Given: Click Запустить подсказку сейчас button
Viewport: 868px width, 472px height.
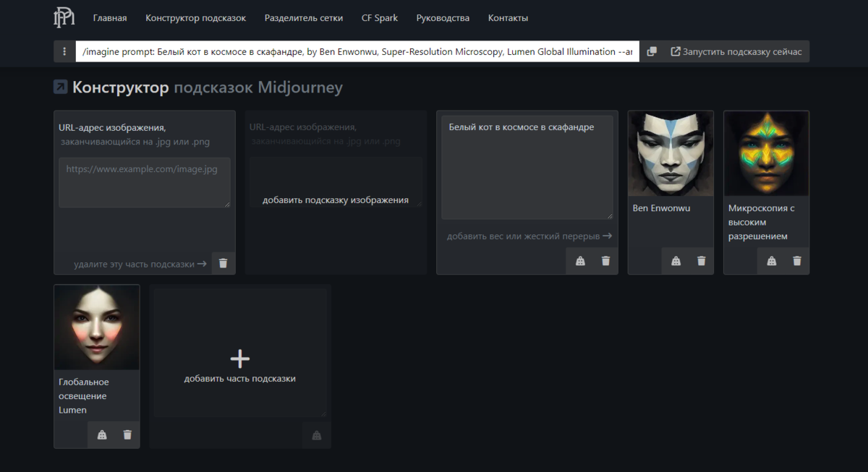Looking at the screenshot, I should click(736, 51).
